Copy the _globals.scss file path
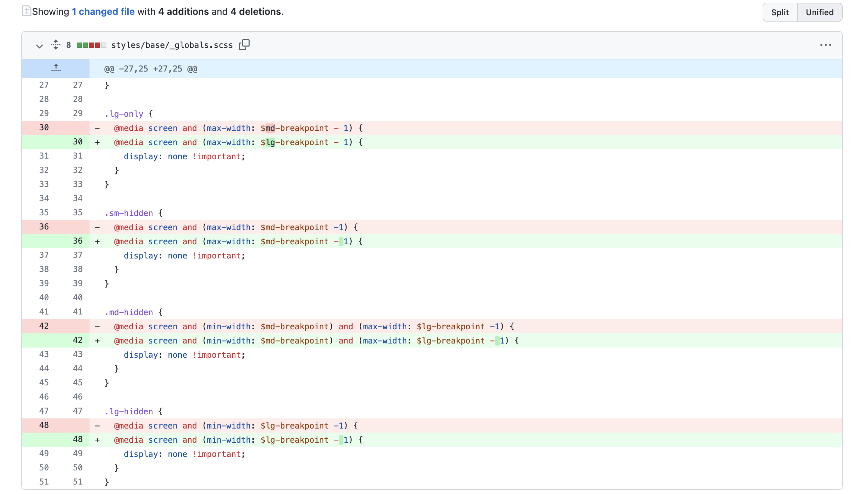This screenshot has height=494, width=868. pyautogui.click(x=244, y=45)
